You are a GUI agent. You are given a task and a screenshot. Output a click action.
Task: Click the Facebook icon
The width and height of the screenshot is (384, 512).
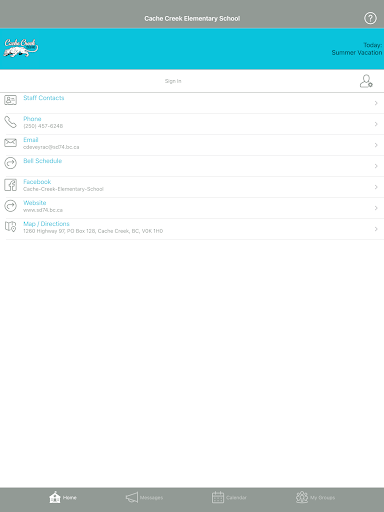click(10, 185)
